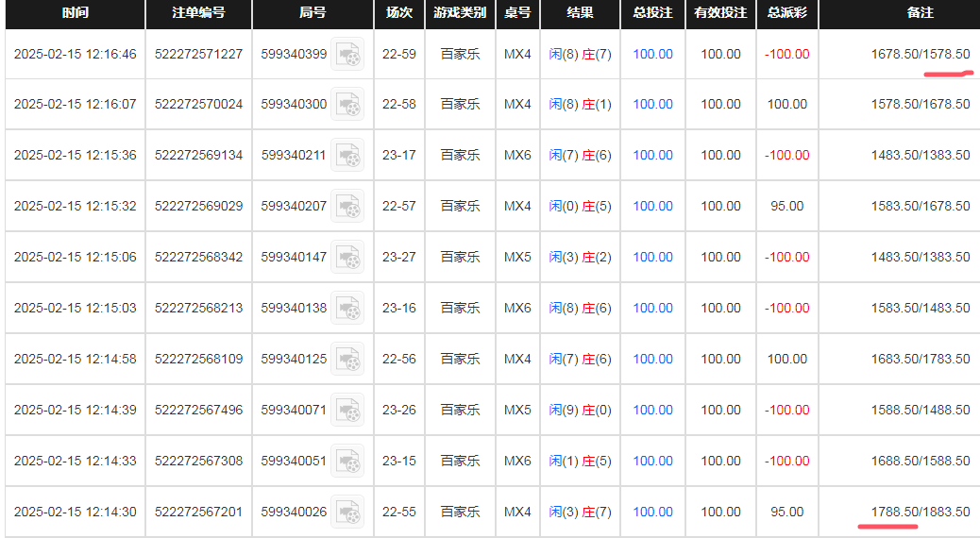Sort by the 时间 column header
The height and width of the screenshot is (538, 980).
pos(76,14)
